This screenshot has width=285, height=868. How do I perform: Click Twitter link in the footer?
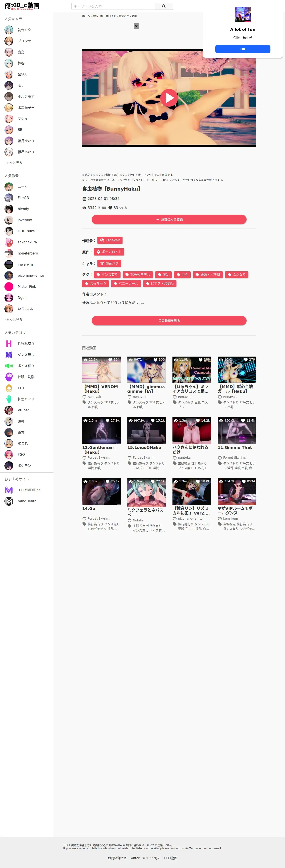(134, 858)
